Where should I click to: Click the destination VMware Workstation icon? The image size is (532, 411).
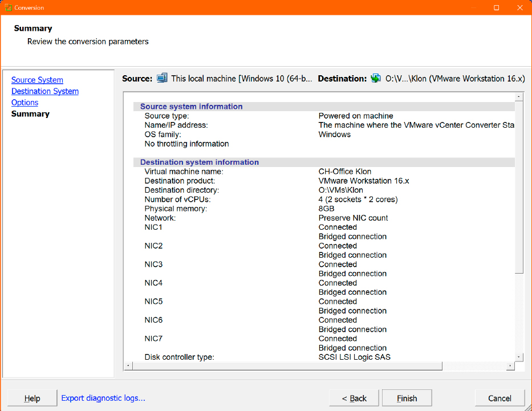[x=376, y=78]
